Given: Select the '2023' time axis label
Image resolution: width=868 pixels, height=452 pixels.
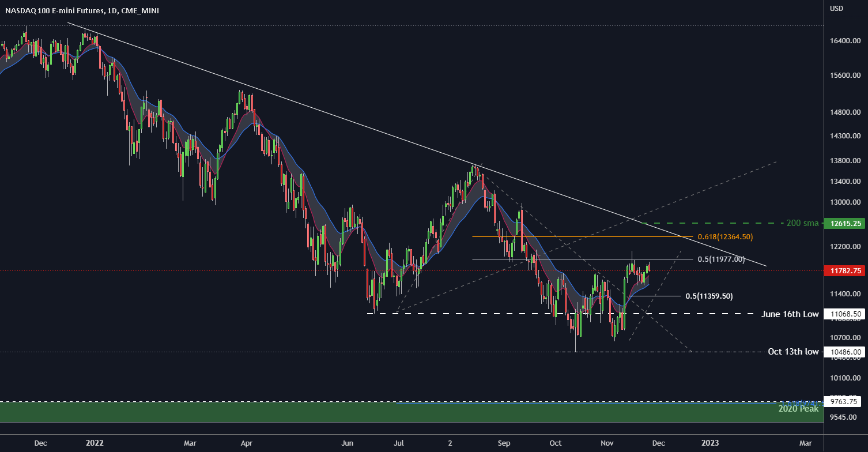Looking at the screenshot, I should 710,443.
